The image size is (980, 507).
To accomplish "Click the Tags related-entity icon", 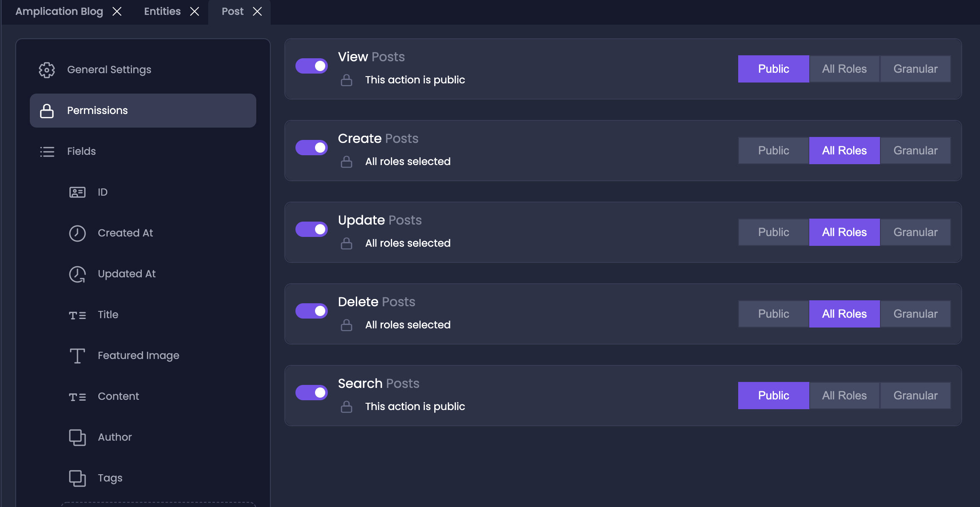I will click(x=77, y=478).
